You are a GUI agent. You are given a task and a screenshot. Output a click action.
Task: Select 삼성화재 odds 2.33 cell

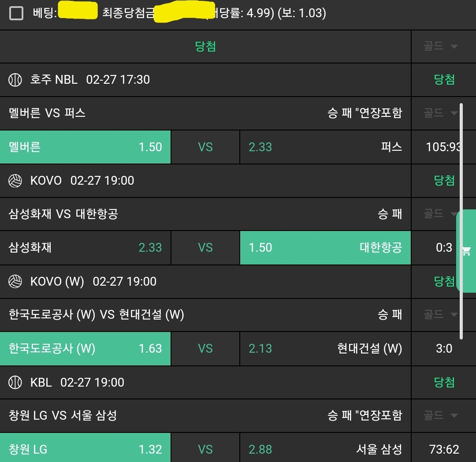click(x=85, y=248)
